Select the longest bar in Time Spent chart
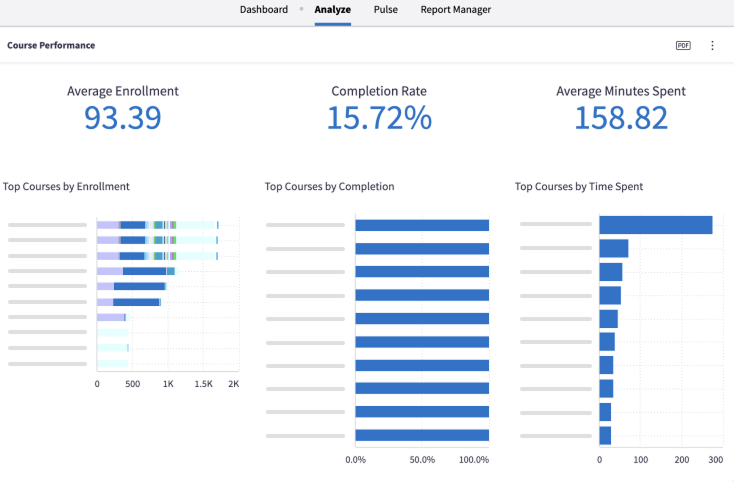Viewport: 734px width, 482px height. (656, 225)
